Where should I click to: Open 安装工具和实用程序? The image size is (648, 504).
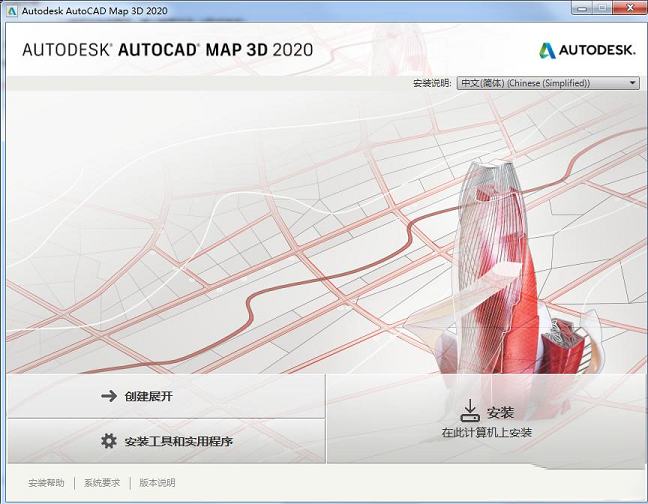click(x=179, y=441)
